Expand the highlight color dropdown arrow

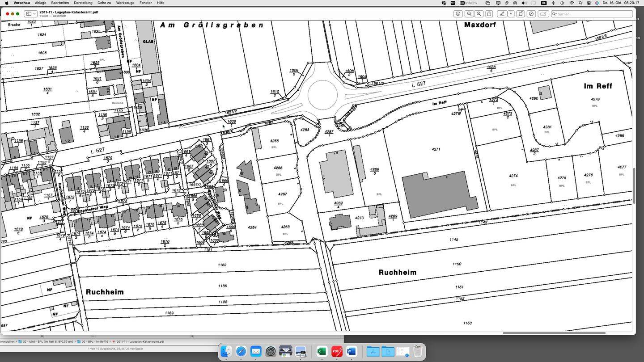pos(511,14)
